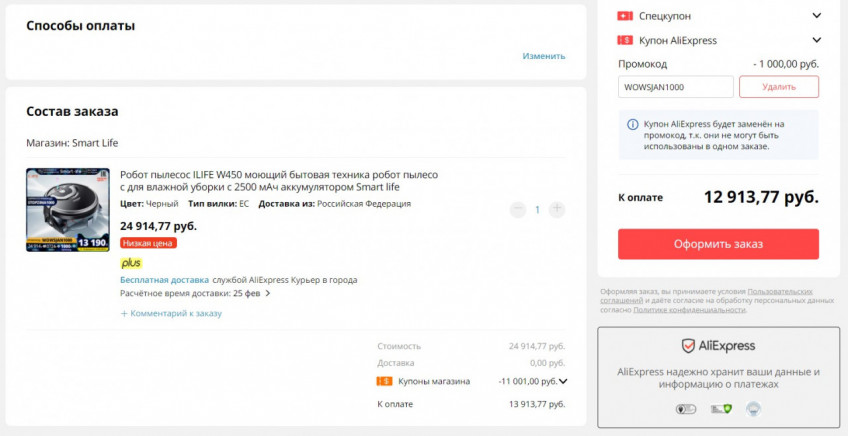Decrease item quantity with minus button
Viewport: 848px width, 436px height.
click(x=517, y=210)
